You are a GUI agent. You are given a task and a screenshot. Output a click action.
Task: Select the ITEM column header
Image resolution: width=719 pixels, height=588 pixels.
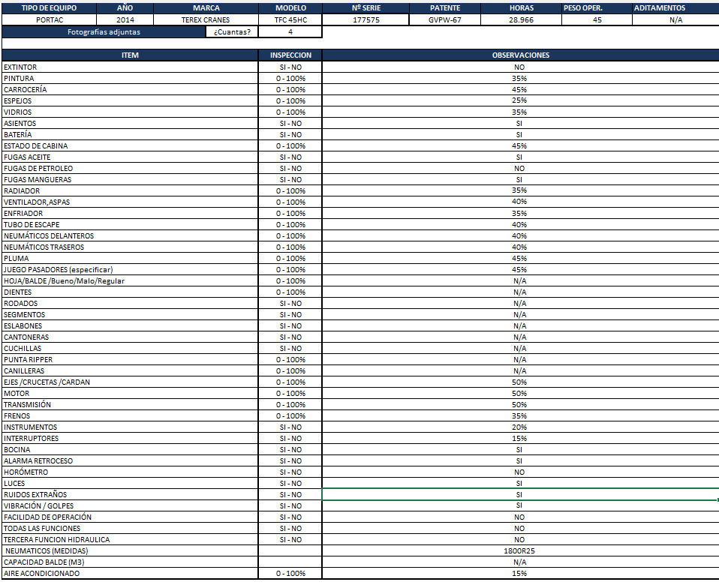130,55
